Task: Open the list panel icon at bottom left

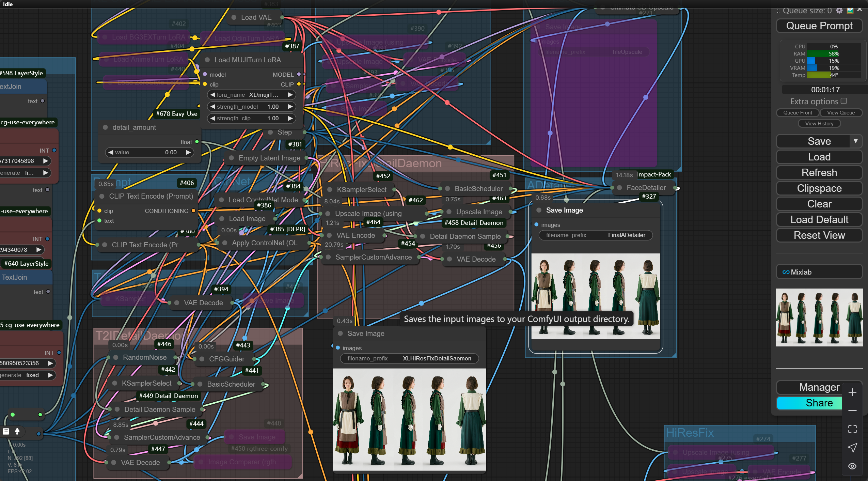Action: [x=6, y=432]
